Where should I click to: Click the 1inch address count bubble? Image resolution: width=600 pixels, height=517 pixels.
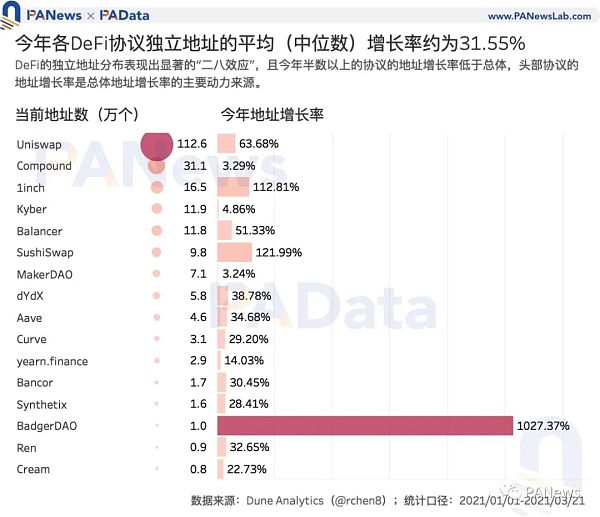(156, 187)
